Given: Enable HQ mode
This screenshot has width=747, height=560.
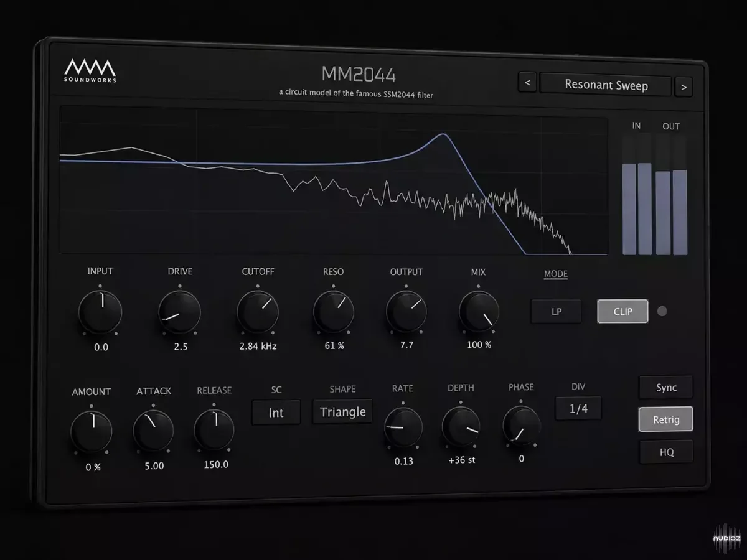Looking at the screenshot, I should pos(666,452).
